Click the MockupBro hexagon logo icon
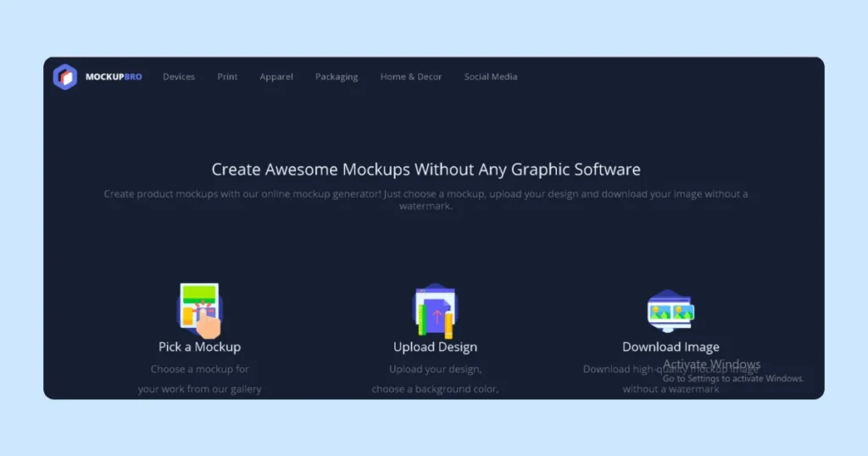 click(65, 76)
